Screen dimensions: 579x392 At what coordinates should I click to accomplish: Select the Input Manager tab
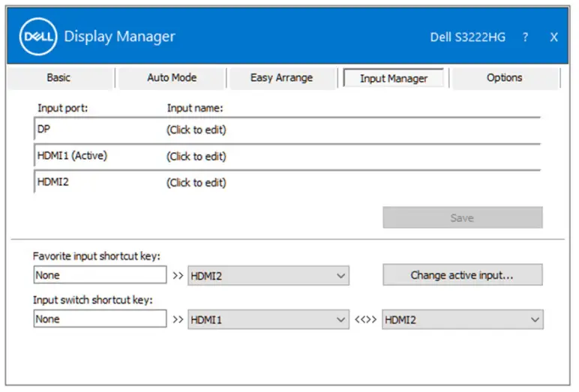pos(394,78)
